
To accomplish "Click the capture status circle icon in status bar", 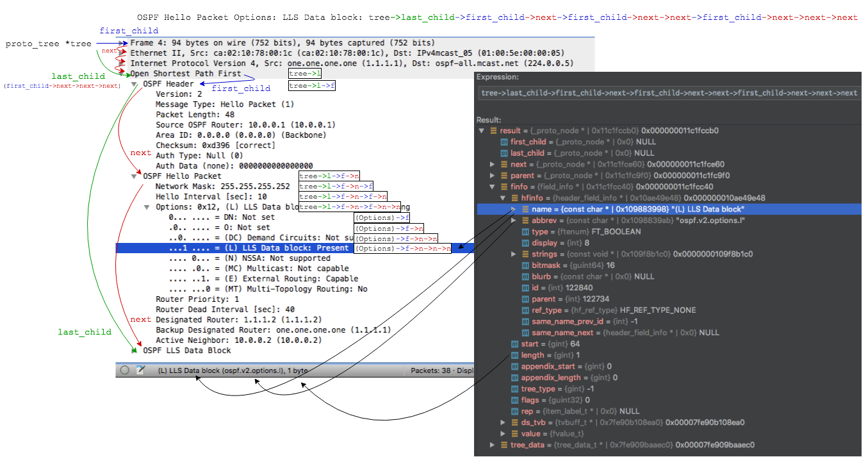I will [x=124, y=370].
